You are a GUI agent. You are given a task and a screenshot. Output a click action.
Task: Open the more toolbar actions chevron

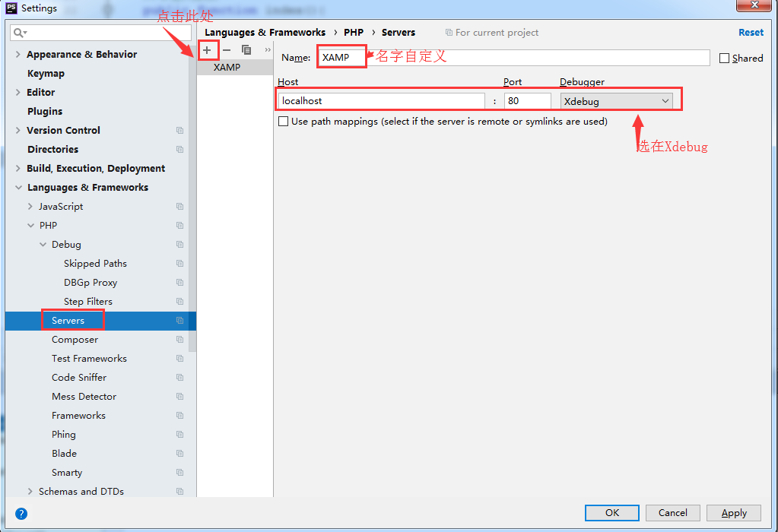(x=268, y=50)
